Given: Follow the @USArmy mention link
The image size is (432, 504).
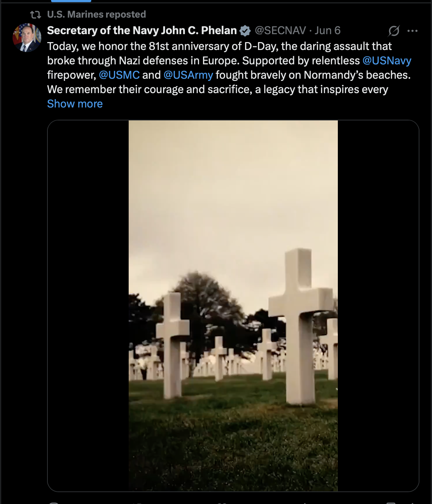Looking at the screenshot, I should coord(188,75).
